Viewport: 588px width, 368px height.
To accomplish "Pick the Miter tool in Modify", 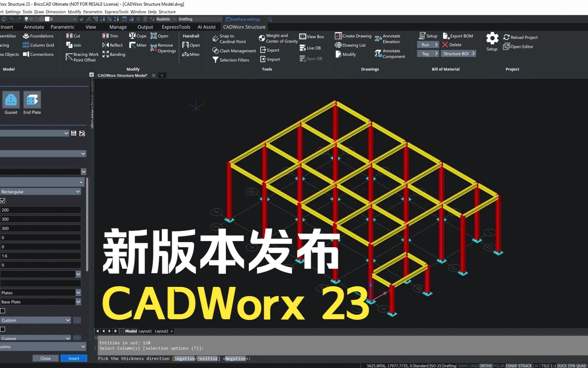I will tap(138, 45).
